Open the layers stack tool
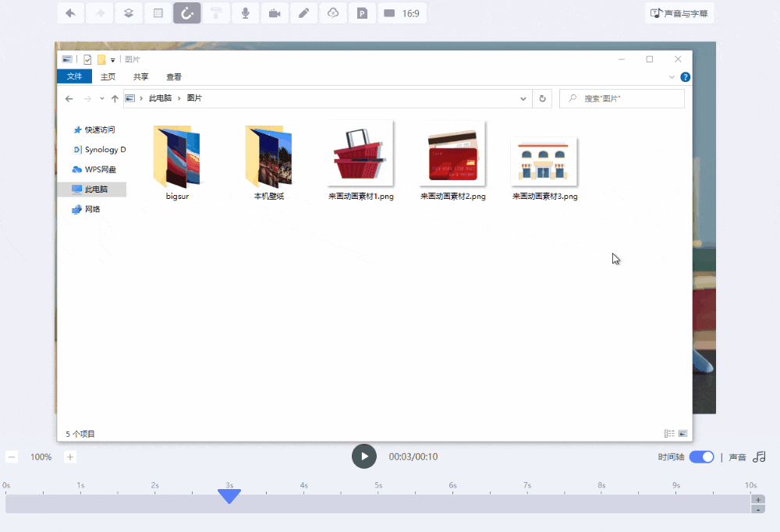The width and height of the screenshot is (780, 532). 129,13
